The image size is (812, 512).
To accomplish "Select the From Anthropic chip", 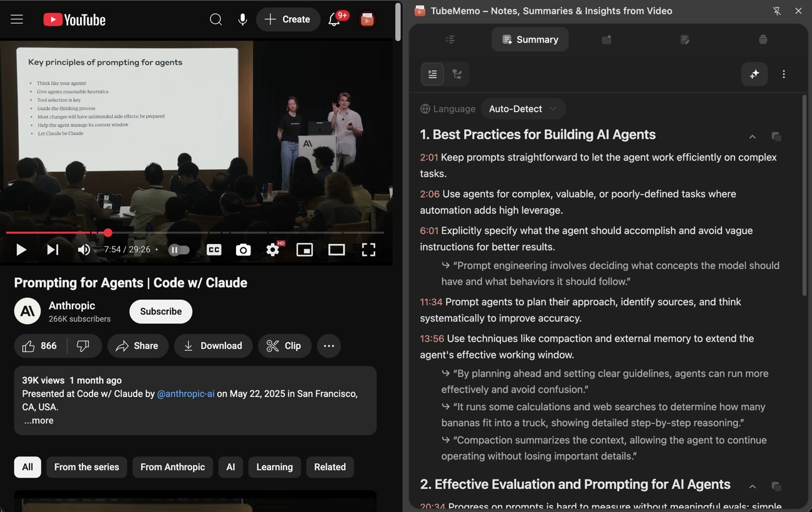I will pyautogui.click(x=172, y=467).
